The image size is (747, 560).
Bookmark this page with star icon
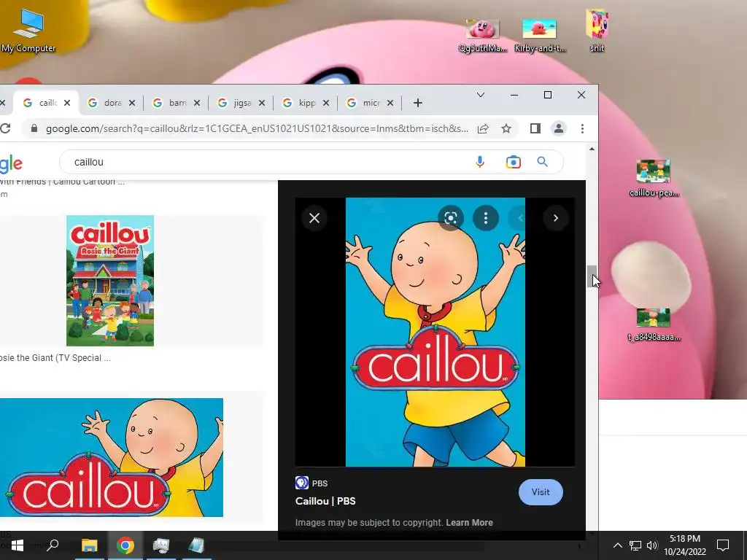pos(506,128)
